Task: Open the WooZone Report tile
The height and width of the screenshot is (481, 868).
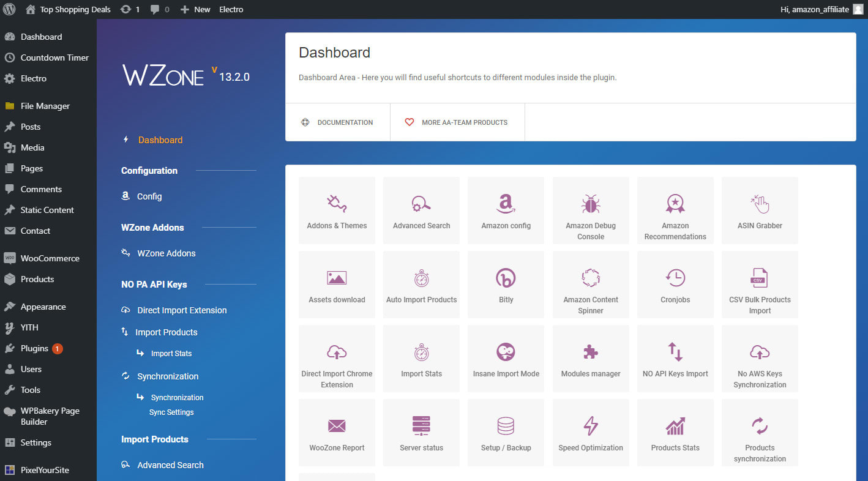Action: tap(337, 433)
